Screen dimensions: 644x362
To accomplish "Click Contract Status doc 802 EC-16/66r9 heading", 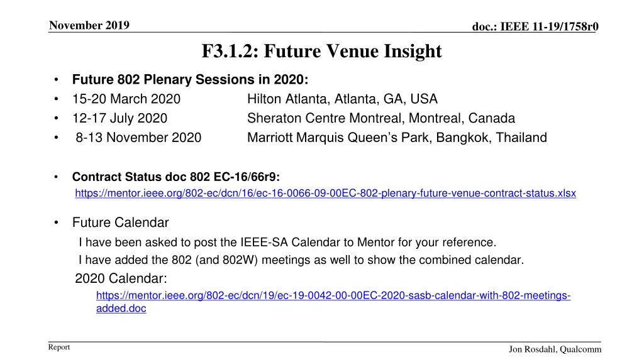I will [x=176, y=177].
